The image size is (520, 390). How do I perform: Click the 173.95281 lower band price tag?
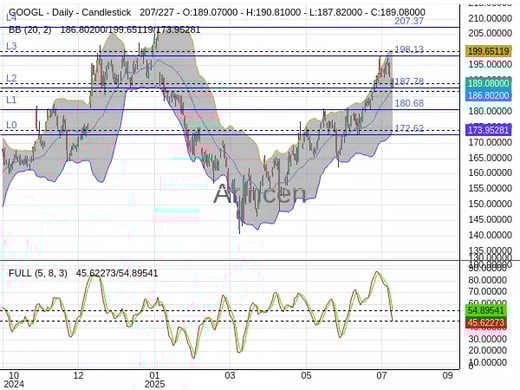coord(488,130)
